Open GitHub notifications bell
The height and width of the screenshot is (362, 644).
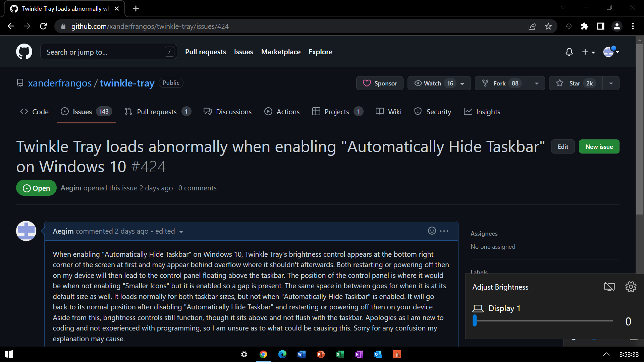[x=569, y=52]
